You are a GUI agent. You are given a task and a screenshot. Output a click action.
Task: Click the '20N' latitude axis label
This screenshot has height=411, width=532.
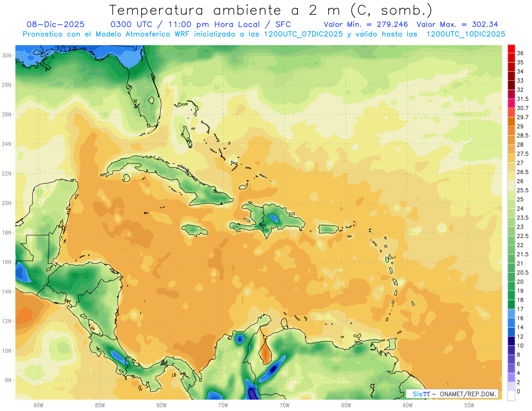click(x=8, y=203)
